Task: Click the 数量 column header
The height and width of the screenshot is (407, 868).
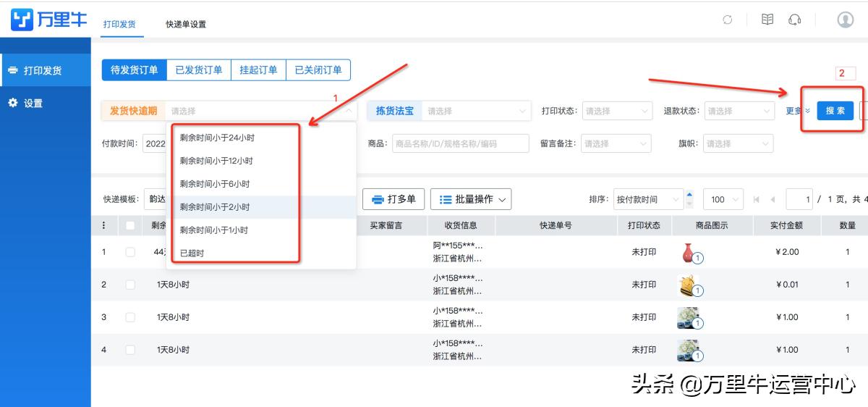Action: click(848, 225)
